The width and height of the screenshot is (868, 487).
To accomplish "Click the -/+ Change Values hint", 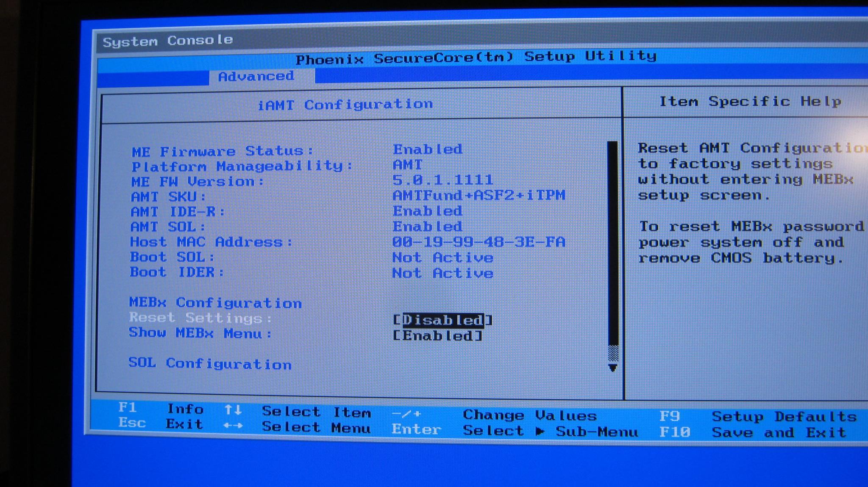I will click(x=494, y=415).
